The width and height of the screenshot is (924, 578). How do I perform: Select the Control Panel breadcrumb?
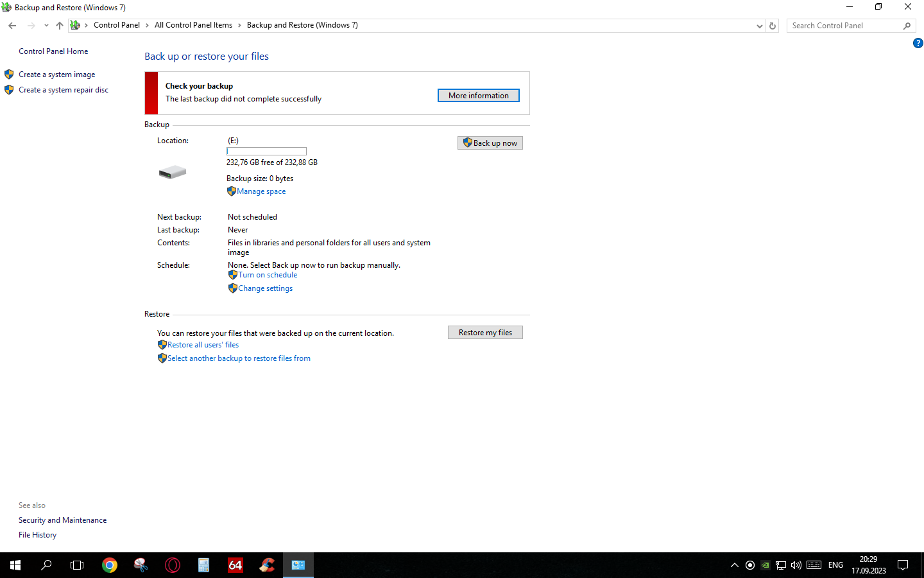point(116,25)
